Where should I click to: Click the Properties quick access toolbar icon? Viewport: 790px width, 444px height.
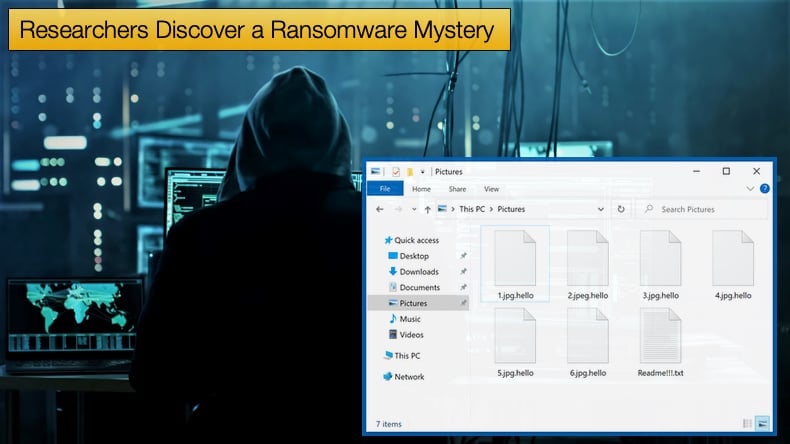click(x=396, y=172)
